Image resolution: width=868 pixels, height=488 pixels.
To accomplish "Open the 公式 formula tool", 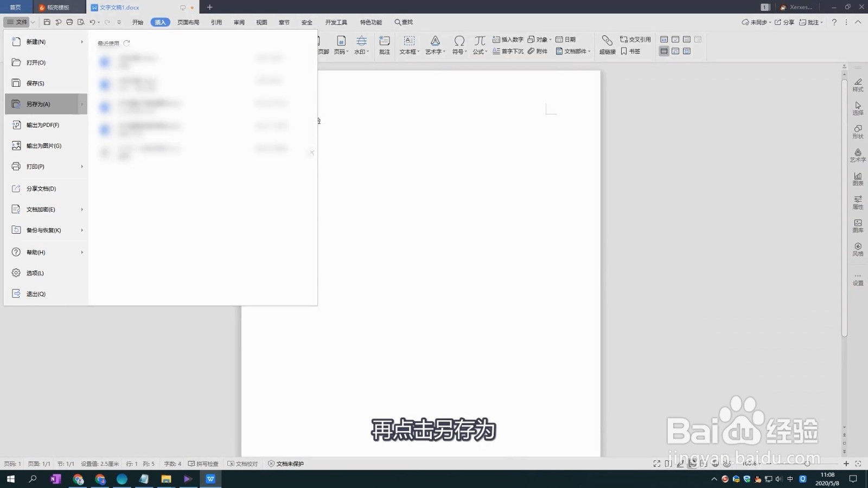I will (480, 45).
